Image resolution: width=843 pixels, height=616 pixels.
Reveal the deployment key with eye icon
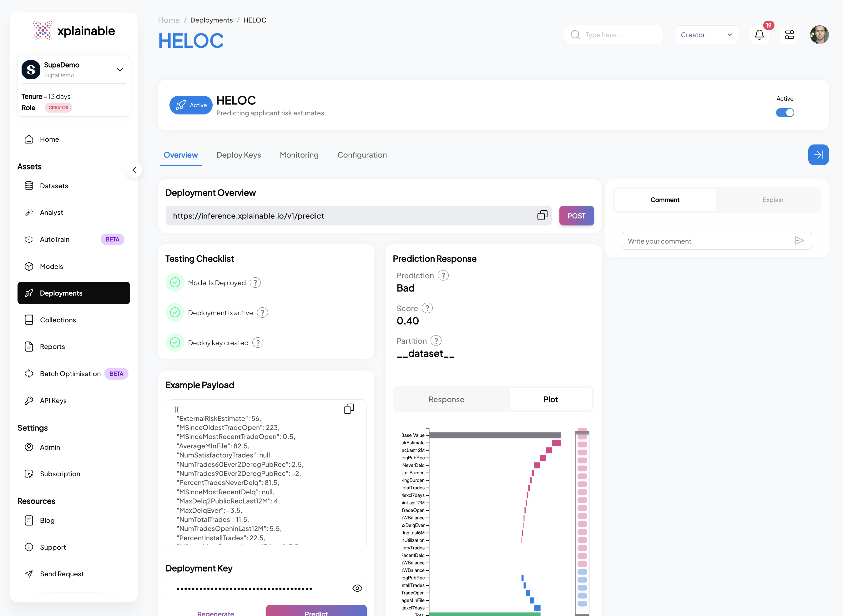(x=357, y=588)
